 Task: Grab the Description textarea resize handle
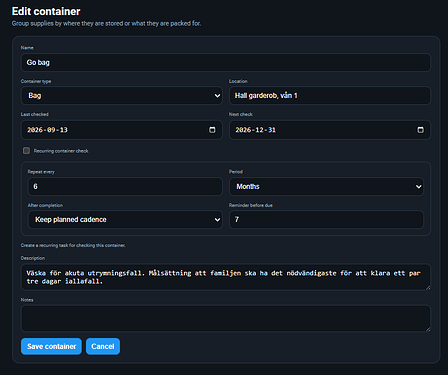428,287
